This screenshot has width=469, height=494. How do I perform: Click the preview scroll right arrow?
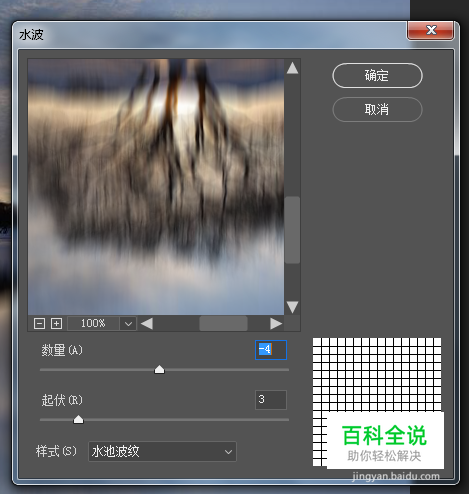(x=276, y=323)
